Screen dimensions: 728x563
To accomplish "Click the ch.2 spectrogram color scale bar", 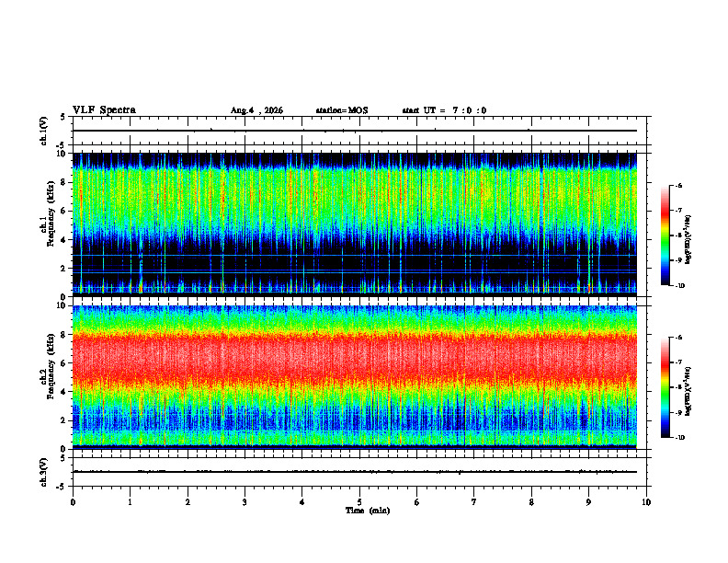I will (x=665, y=387).
